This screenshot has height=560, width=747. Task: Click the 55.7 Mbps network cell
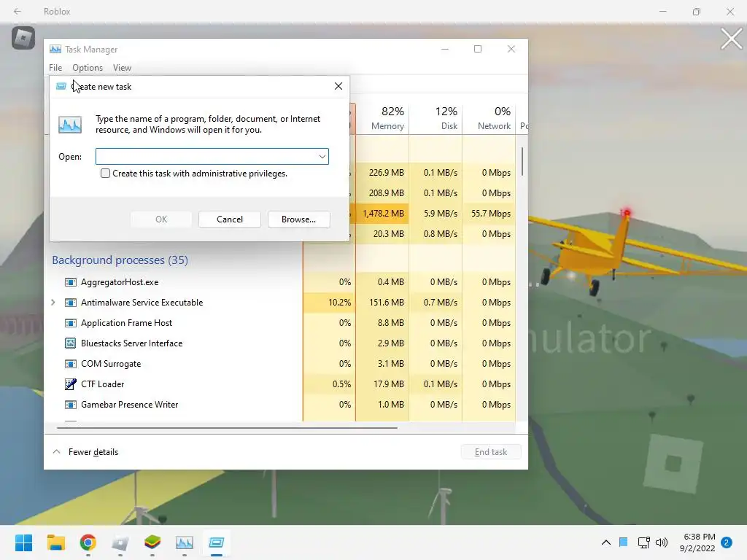click(489, 214)
